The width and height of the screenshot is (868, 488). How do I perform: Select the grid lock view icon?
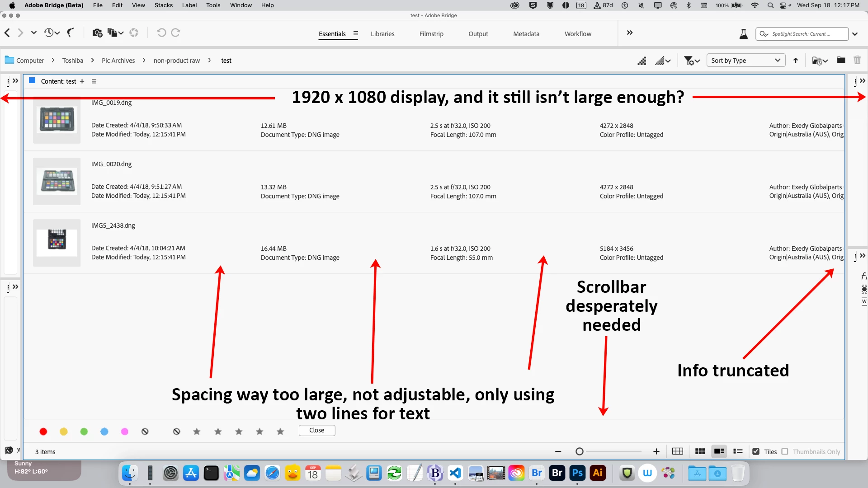(x=677, y=451)
